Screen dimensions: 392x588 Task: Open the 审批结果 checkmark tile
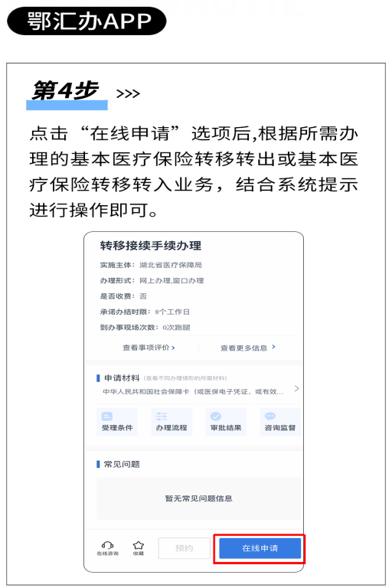click(x=226, y=423)
